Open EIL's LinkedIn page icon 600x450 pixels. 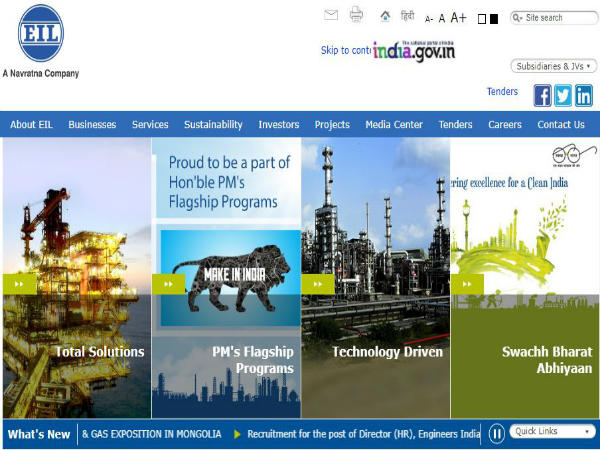(584, 95)
